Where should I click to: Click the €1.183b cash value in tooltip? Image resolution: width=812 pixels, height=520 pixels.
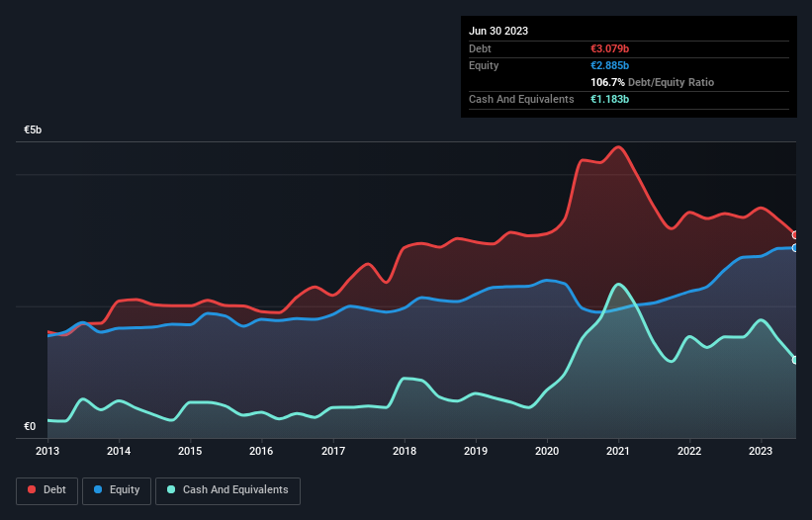point(609,99)
